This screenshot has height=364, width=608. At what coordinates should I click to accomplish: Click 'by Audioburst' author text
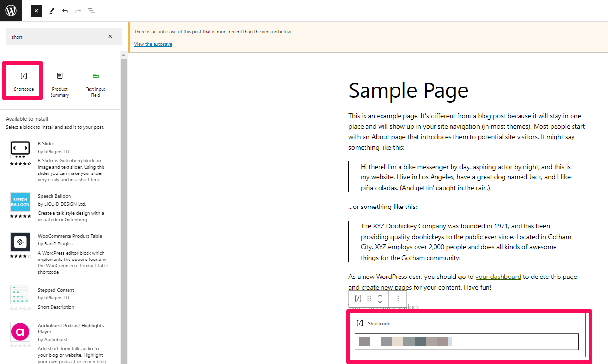coord(52,340)
